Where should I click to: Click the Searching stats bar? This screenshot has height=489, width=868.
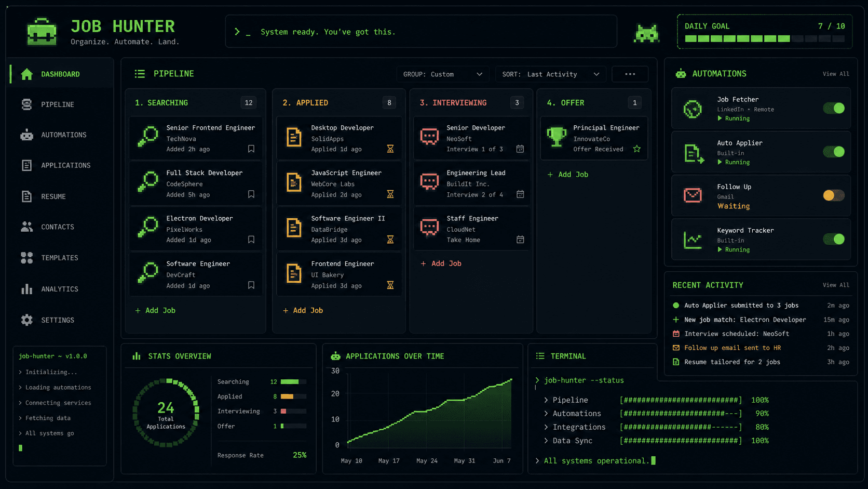point(293,382)
